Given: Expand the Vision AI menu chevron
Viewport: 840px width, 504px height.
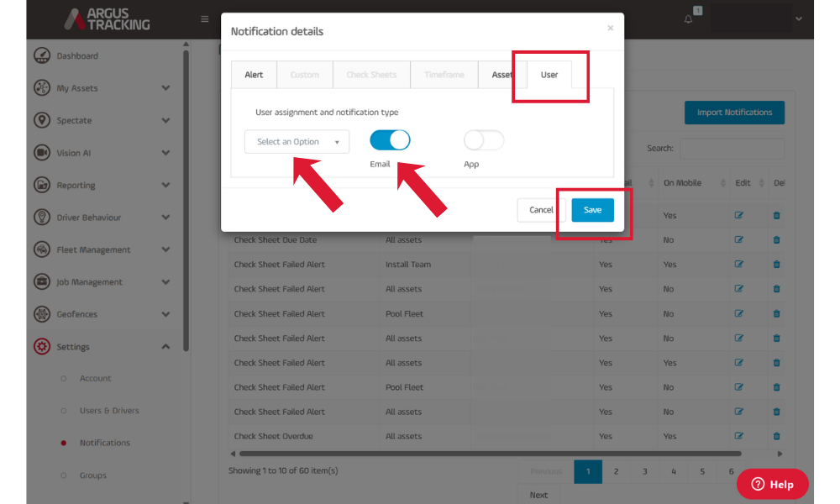Looking at the screenshot, I should [165, 153].
